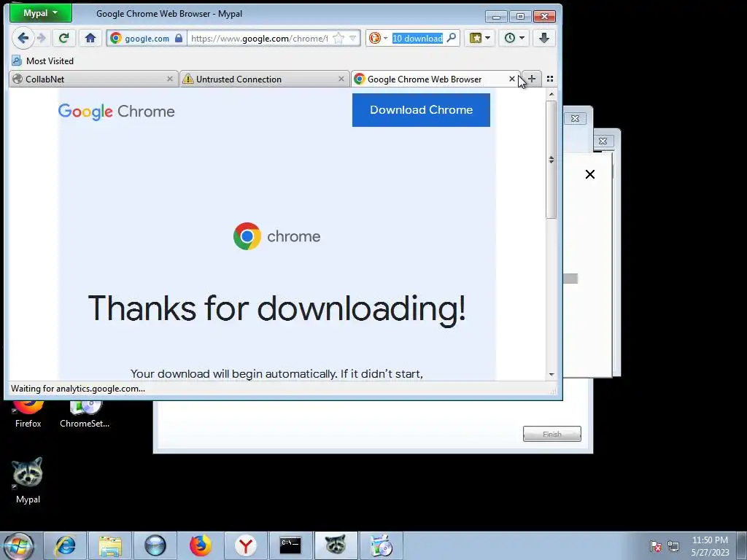Click the Download Chrome button
Image resolution: width=747 pixels, height=560 pixels.
coord(421,110)
